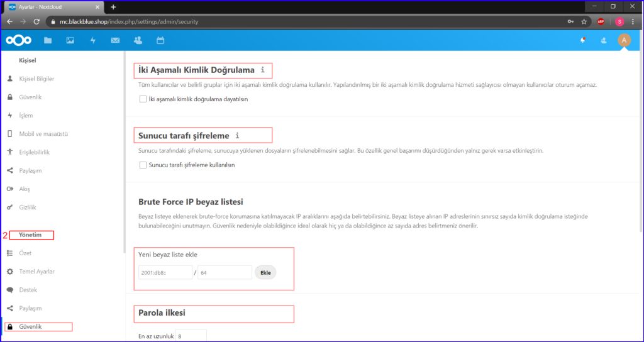Open the user avatar 'A' menu
Viewport: 644px width, 342px height.
[625, 40]
